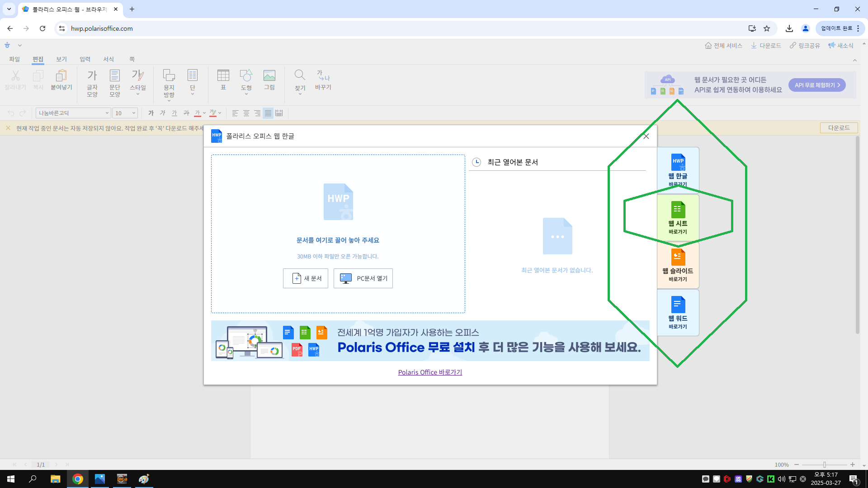Open paragraph shape (문단 모양) tool
Image resolution: width=868 pixels, height=488 pixels.
point(115,83)
